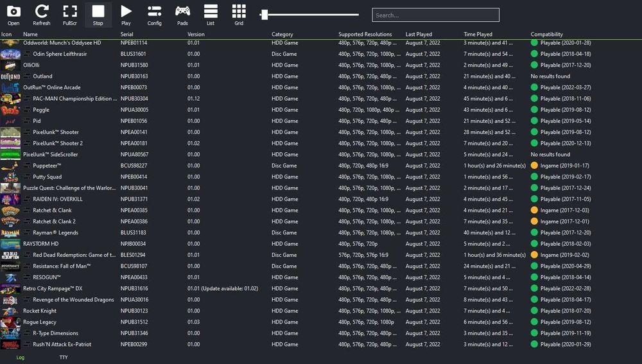
Task: Click custom config icon beside Odin Sphere
Action: tap(26, 54)
